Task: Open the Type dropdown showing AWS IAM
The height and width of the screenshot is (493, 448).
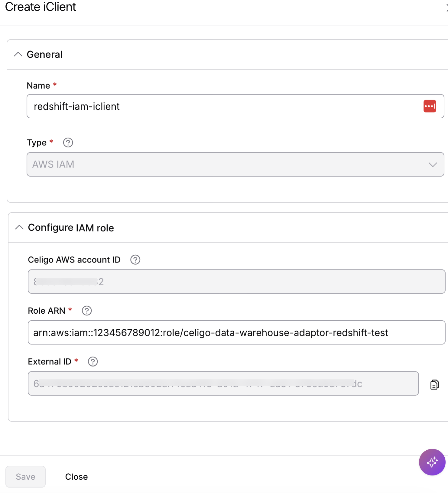Action: click(x=235, y=164)
